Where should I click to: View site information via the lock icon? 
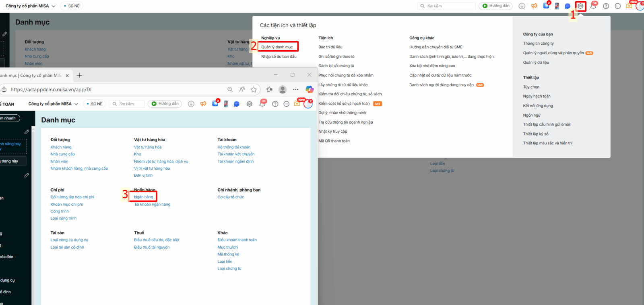[4, 89]
